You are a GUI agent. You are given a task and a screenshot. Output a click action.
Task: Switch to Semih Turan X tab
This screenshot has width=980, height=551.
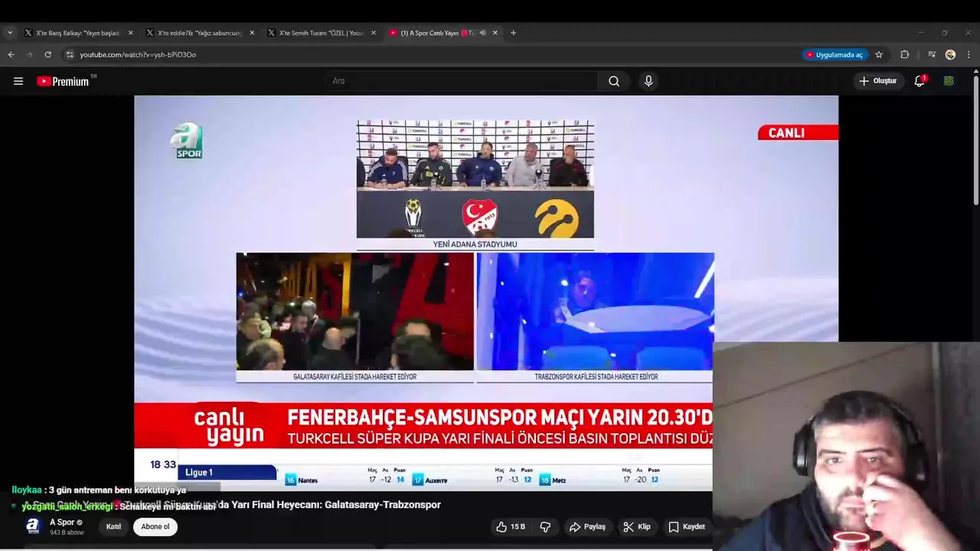click(x=322, y=33)
